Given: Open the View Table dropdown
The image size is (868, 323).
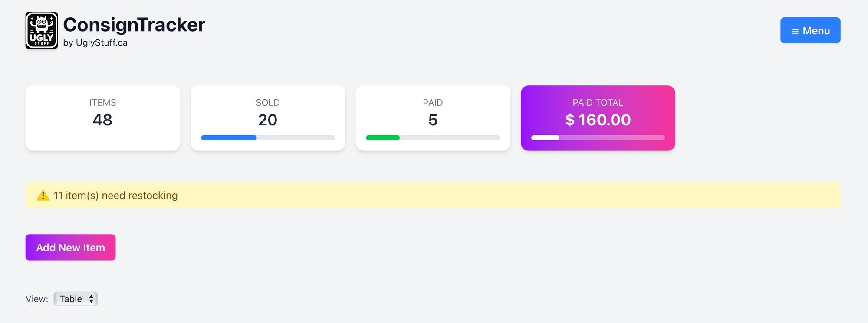Looking at the screenshot, I should [76, 299].
